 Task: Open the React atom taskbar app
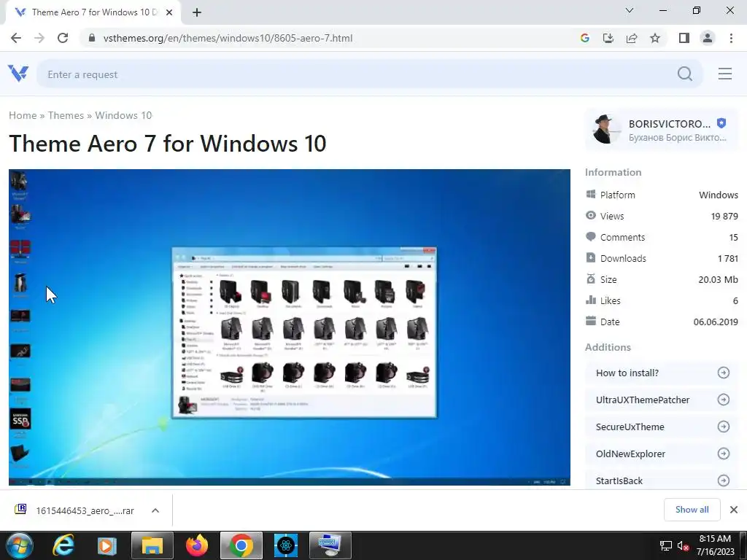(286, 545)
